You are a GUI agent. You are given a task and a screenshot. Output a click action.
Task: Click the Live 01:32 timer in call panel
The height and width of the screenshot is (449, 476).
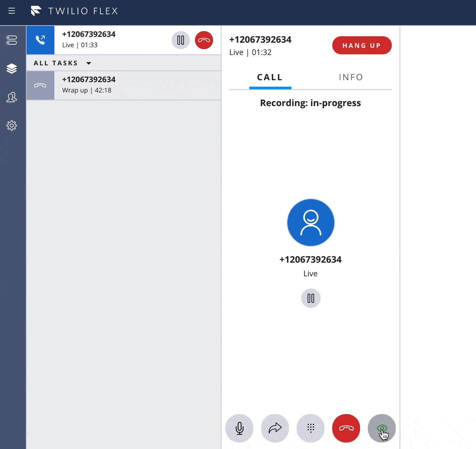250,52
